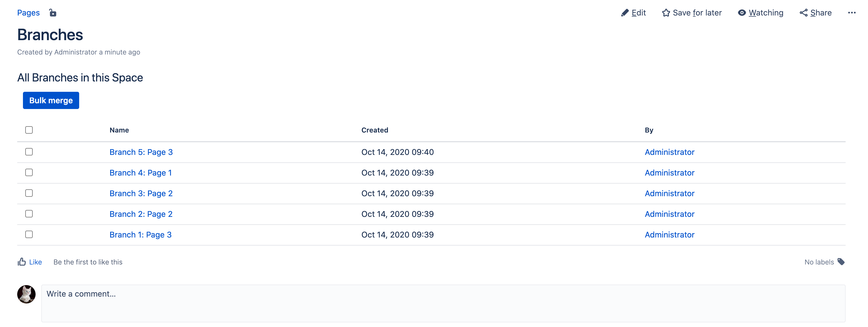Click the Share icon
The height and width of the screenshot is (327, 868).
pos(803,13)
